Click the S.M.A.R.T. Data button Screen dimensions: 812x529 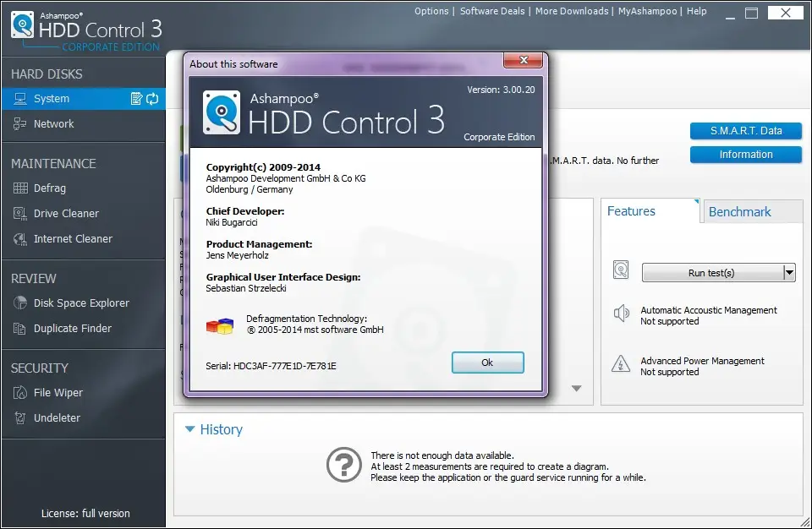pyautogui.click(x=746, y=131)
